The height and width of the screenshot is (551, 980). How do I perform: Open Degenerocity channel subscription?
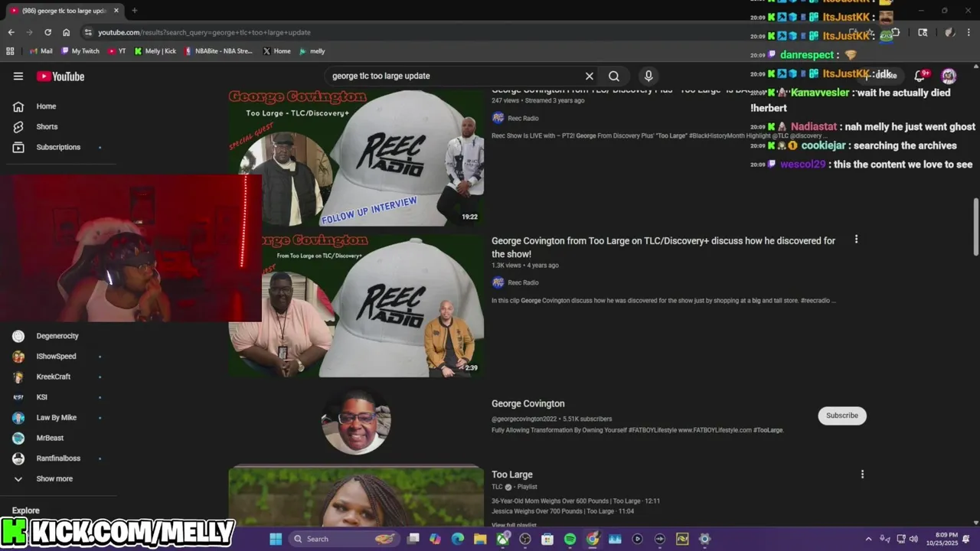pos(57,336)
